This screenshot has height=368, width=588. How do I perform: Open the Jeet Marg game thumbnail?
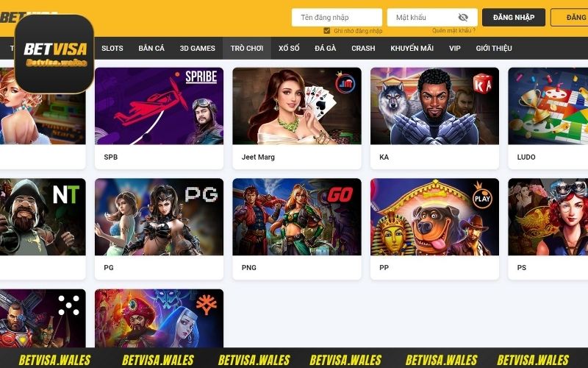(x=297, y=106)
